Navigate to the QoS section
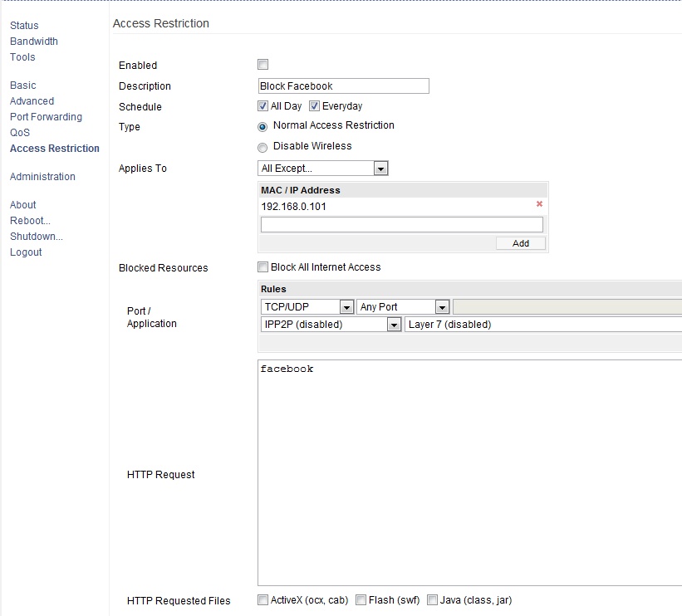The image size is (682, 616). click(20, 133)
